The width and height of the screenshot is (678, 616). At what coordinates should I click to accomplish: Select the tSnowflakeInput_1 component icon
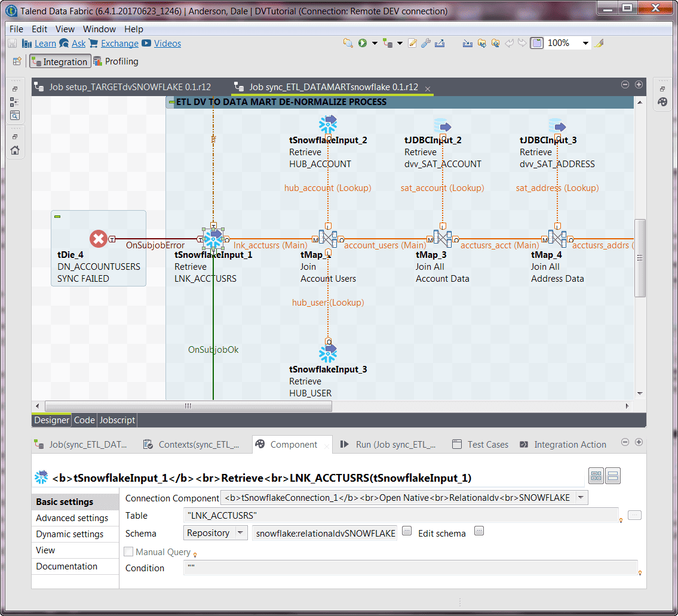coord(213,238)
